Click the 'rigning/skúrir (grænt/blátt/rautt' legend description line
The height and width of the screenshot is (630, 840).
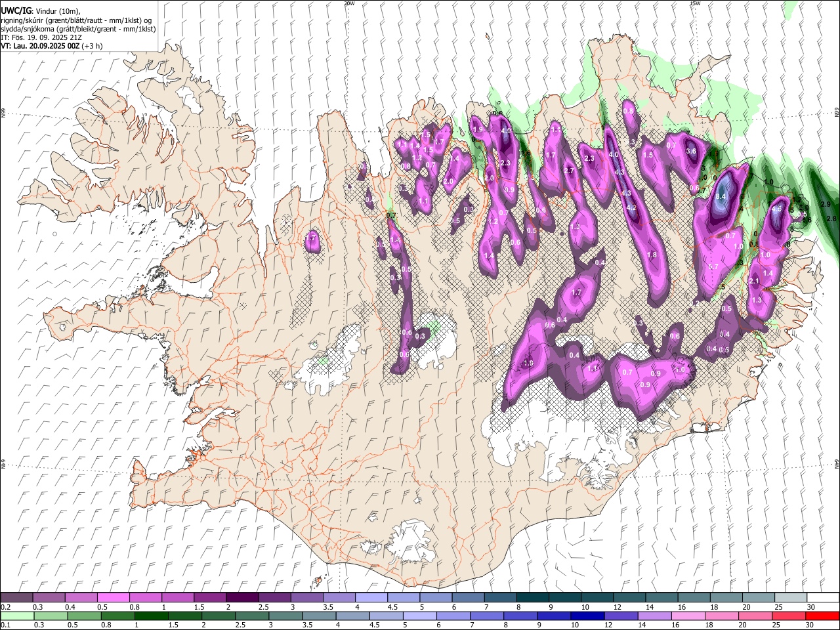tap(76, 20)
